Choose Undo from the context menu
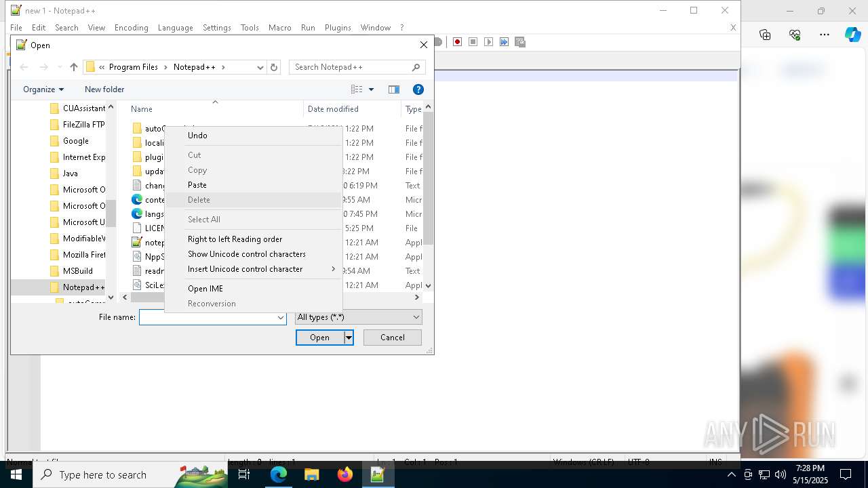 pos(254,136)
